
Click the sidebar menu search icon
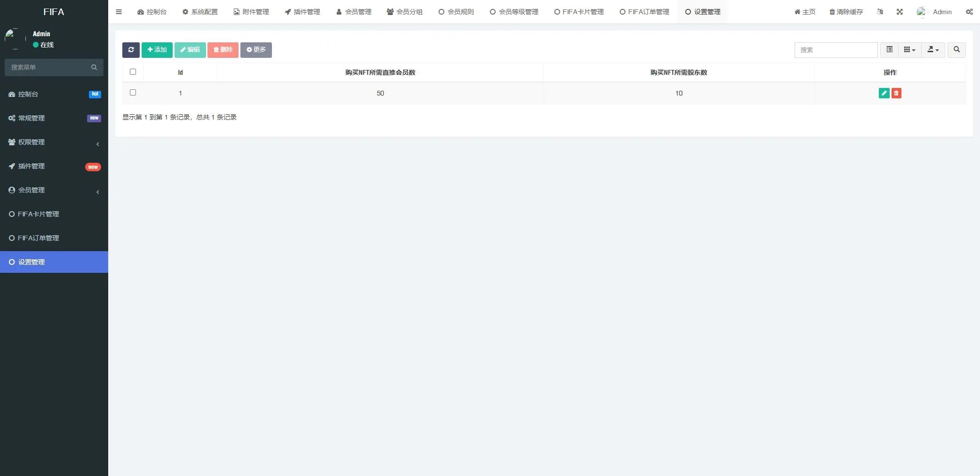[x=94, y=67]
